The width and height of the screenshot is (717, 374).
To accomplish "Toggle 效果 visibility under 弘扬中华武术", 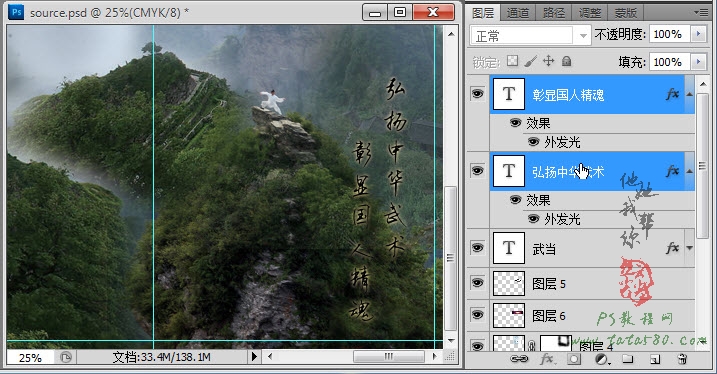I will click(x=515, y=200).
